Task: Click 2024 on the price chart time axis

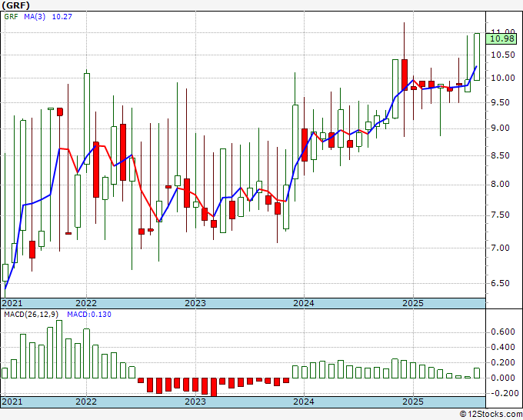Action: tap(304, 303)
